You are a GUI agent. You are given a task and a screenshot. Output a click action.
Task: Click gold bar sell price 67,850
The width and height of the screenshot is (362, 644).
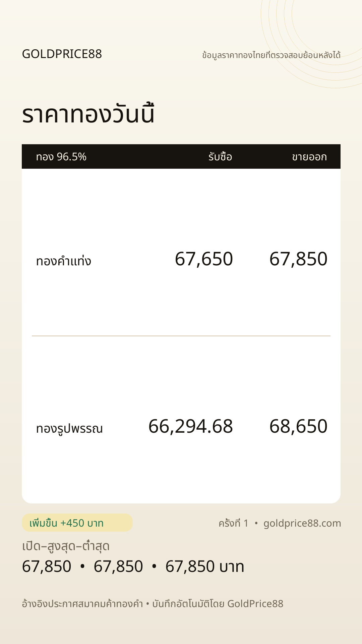[298, 259]
